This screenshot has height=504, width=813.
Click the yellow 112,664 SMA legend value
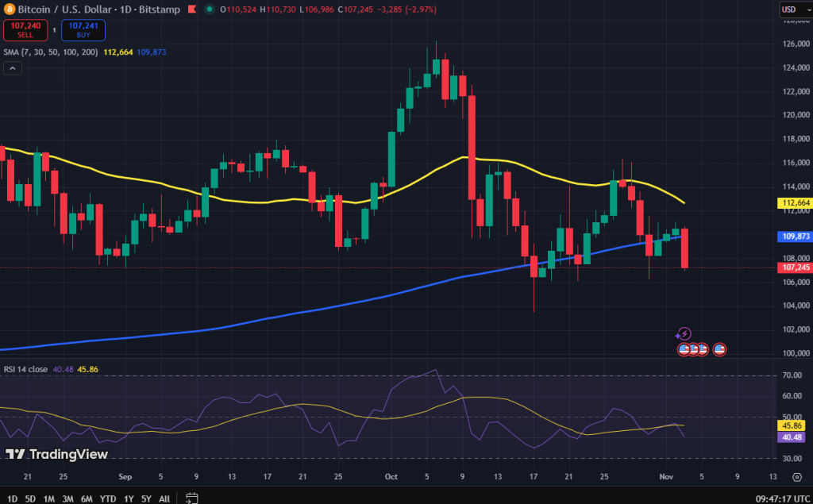118,52
